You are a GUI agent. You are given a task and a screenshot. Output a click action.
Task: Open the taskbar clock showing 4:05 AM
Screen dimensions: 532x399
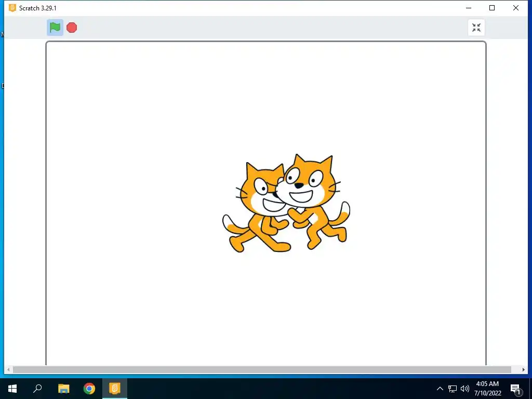pos(487,389)
